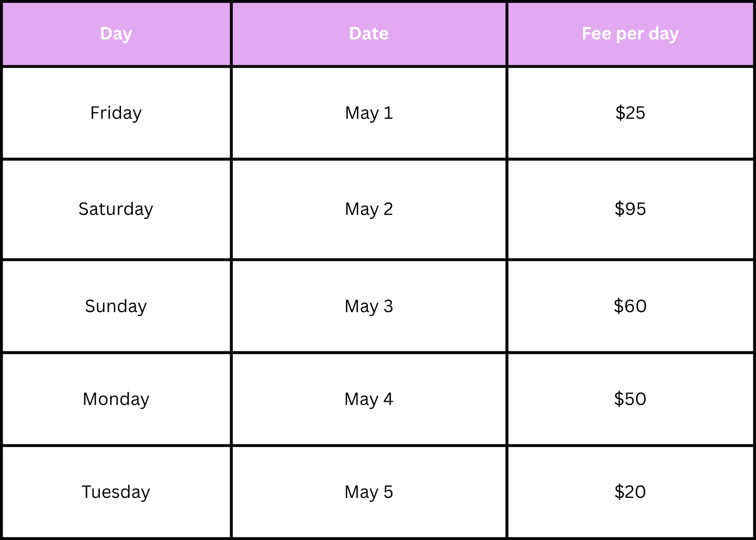Image resolution: width=756 pixels, height=540 pixels.
Task: Select the $60 fee cell
Action: click(630, 306)
